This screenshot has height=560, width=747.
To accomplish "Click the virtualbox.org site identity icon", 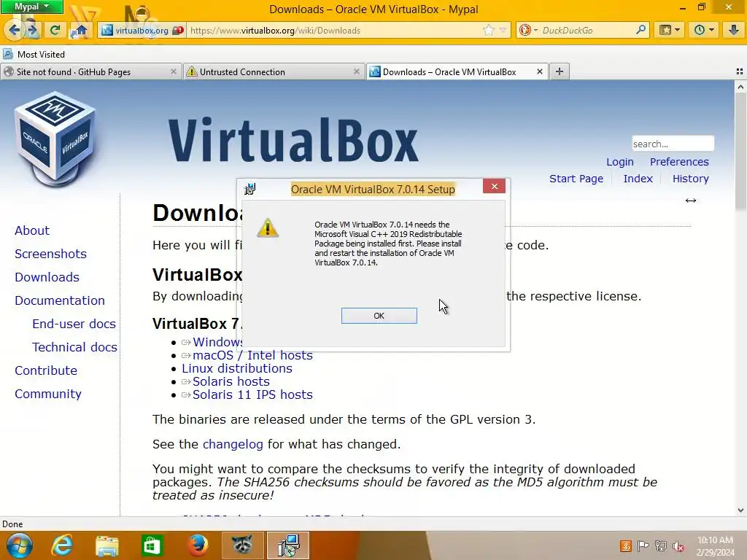I will click(x=107, y=30).
